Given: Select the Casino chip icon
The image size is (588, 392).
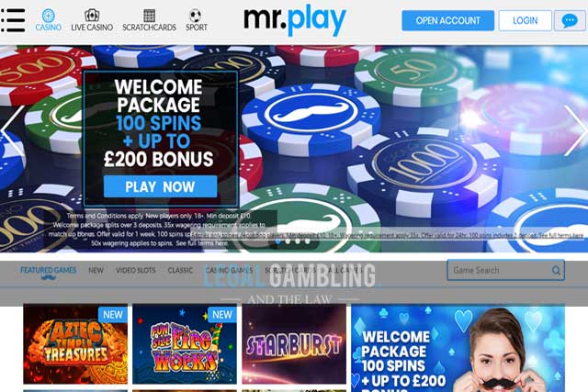Looking at the screenshot, I should coord(49,16).
